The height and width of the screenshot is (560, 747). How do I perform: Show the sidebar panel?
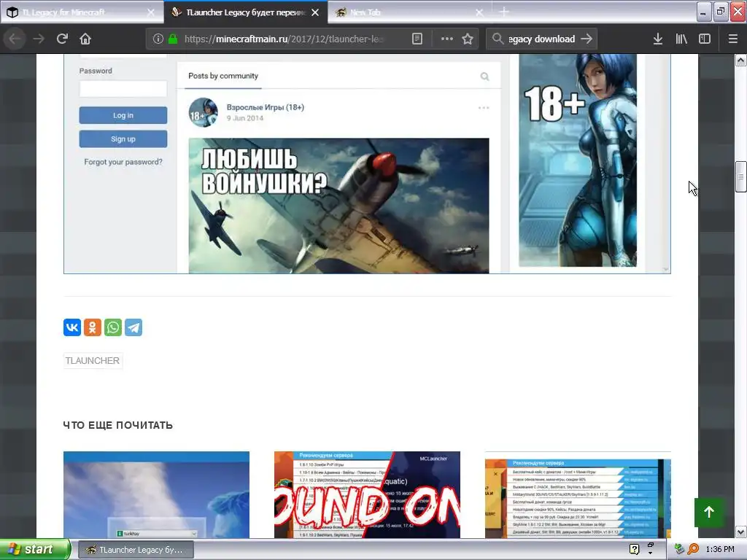(x=705, y=39)
